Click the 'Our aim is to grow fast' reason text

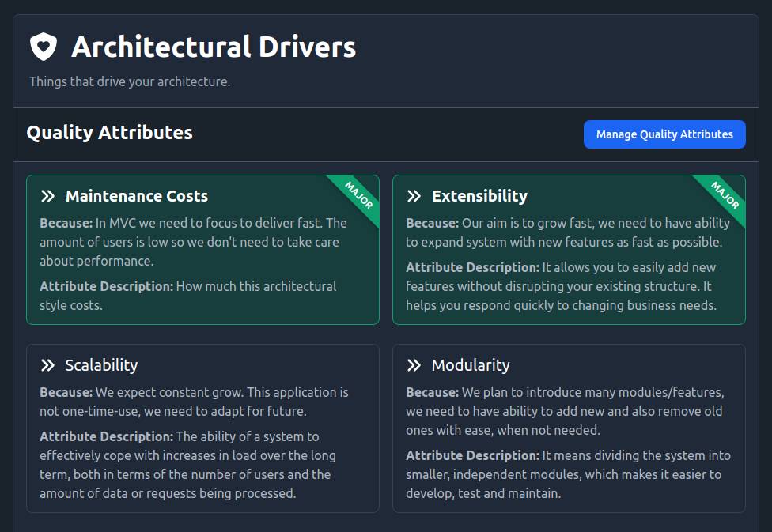(x=568, y=232)
